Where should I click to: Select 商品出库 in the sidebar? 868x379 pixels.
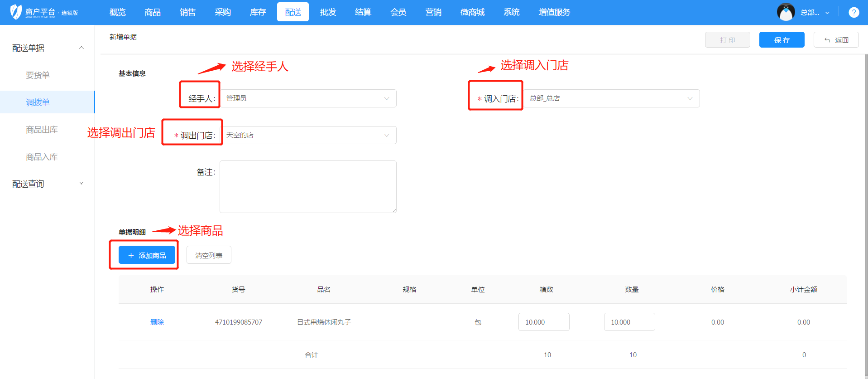[x=42, y=130]
